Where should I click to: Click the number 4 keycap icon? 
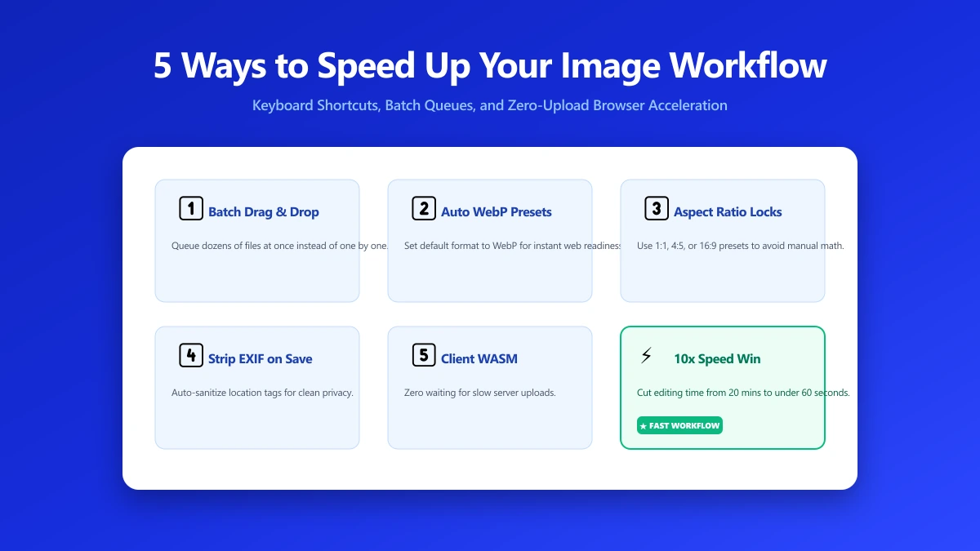click(x=191, y=356)
